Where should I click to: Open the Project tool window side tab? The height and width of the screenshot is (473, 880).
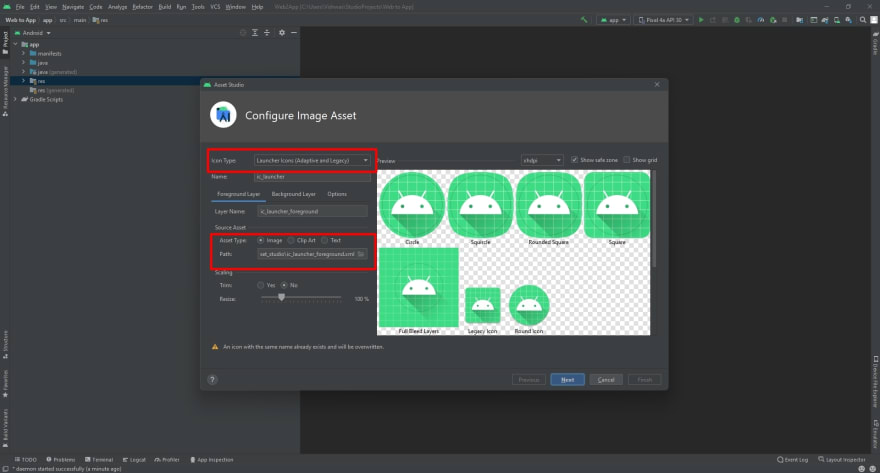click(x=5, y=42)
